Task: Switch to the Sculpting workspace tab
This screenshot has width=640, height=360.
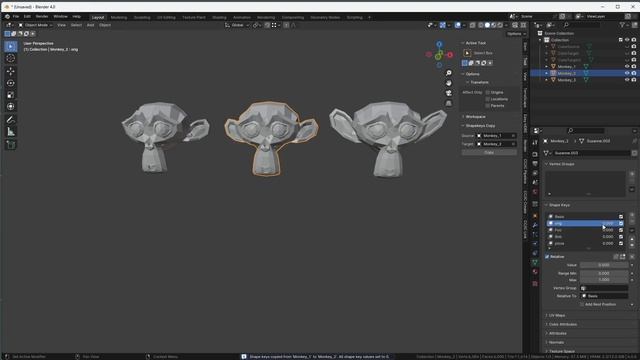Action: point(142,18)
